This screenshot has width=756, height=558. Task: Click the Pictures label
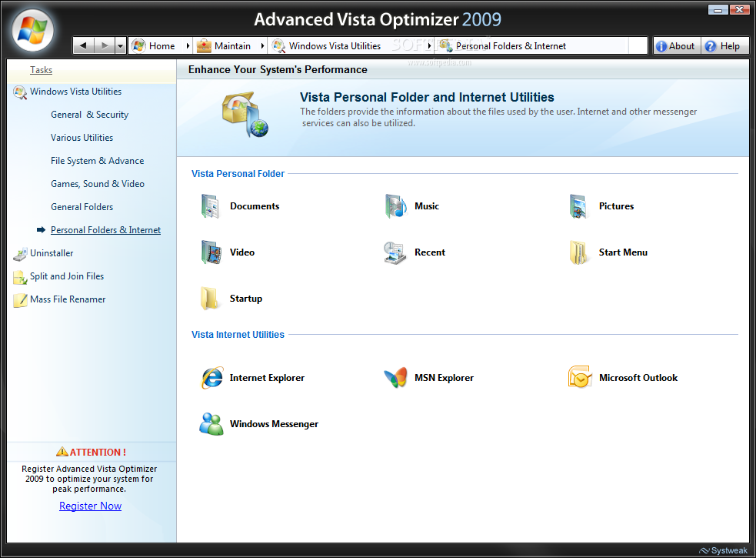coord(616,206)
